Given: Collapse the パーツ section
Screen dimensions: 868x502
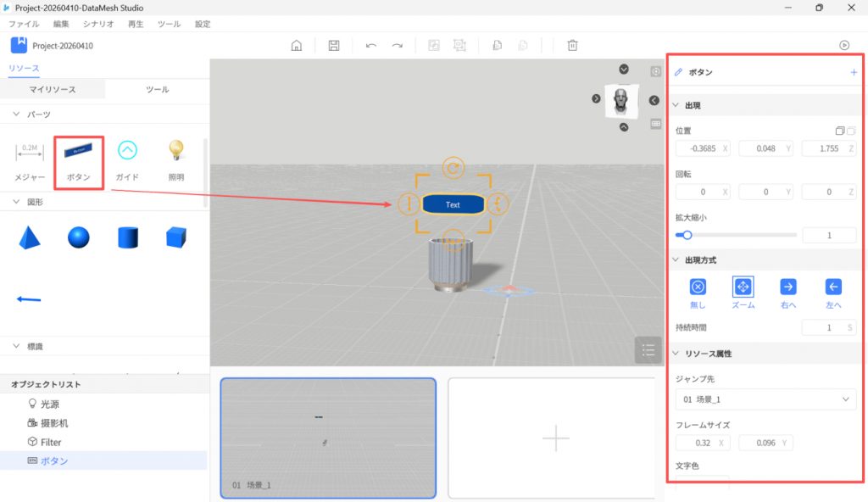Looking at the screenshot, I should point(16,114).
